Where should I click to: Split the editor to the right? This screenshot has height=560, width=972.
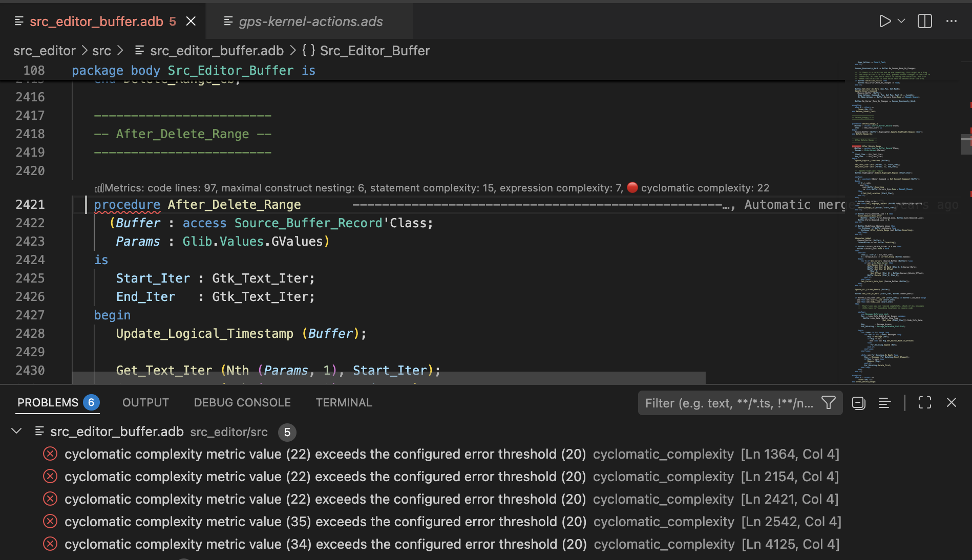[925, 21]
